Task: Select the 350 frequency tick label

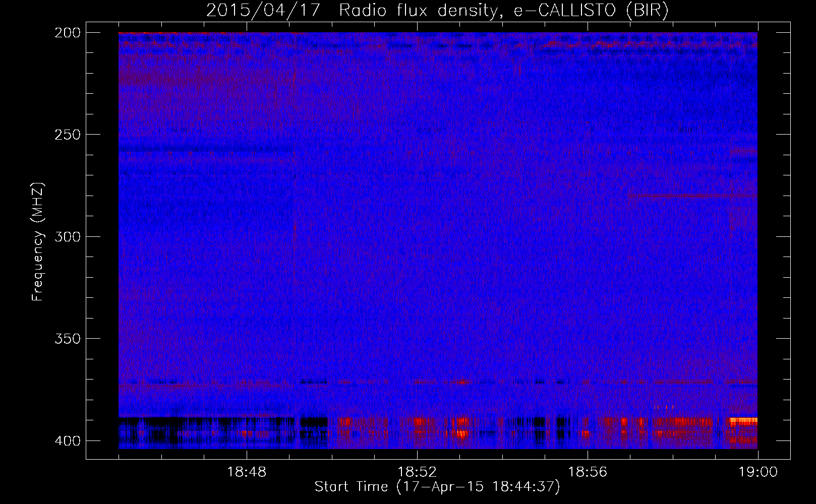Action: (67, 339)
